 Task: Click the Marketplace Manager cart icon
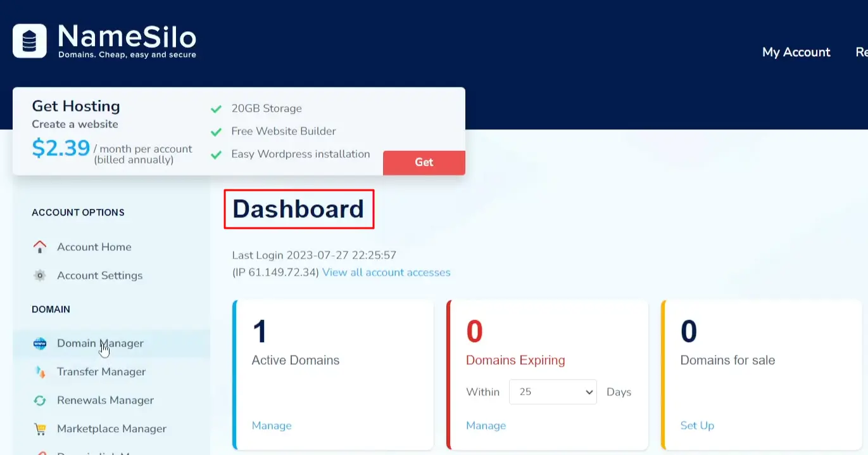point(40,429)
